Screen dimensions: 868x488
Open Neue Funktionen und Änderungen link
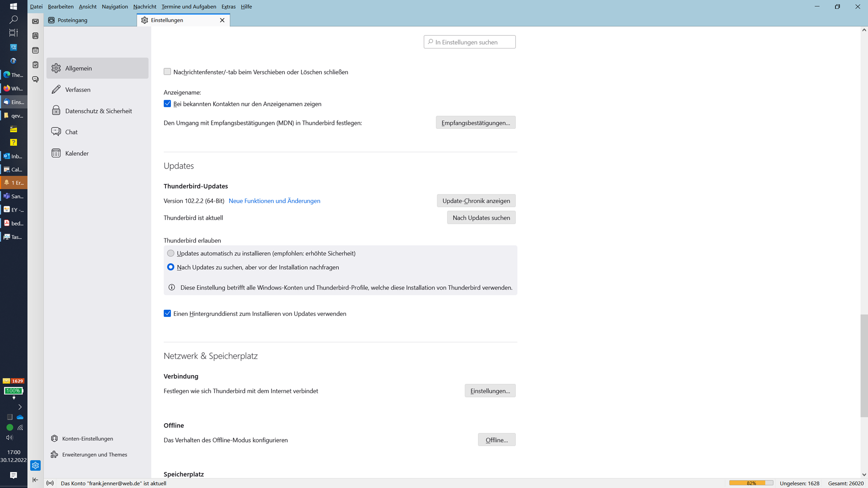pos(274,201)
